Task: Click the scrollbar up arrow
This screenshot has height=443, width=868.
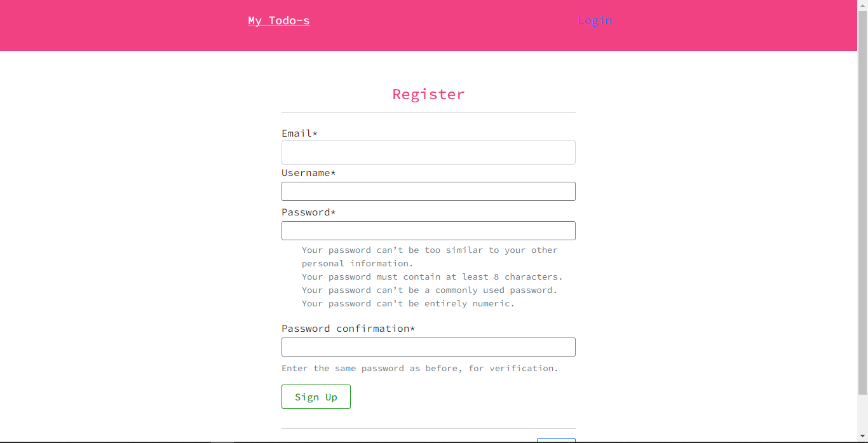Action: coord(863,4)
